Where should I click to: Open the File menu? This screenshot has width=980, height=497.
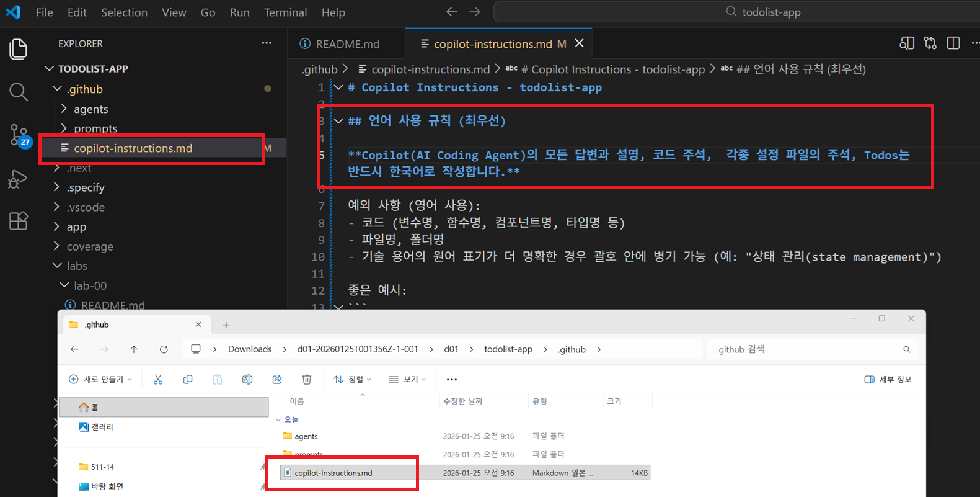pyautogui.click(x=45, y=12)
